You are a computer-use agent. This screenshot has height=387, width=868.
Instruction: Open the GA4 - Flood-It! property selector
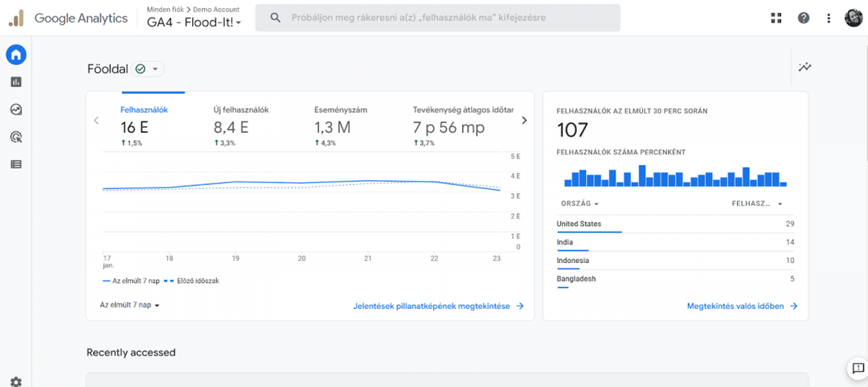194,23
